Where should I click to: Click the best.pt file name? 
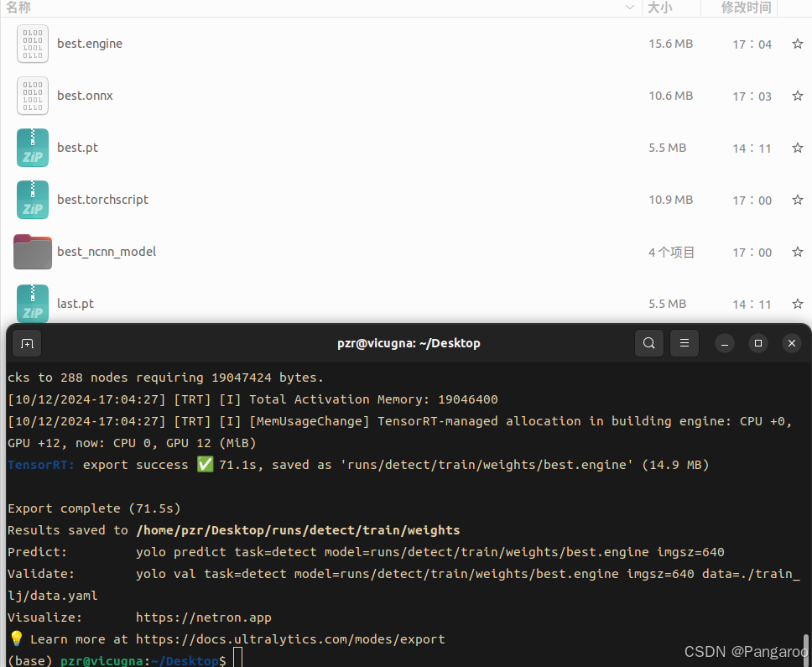[x=78, y=149]
